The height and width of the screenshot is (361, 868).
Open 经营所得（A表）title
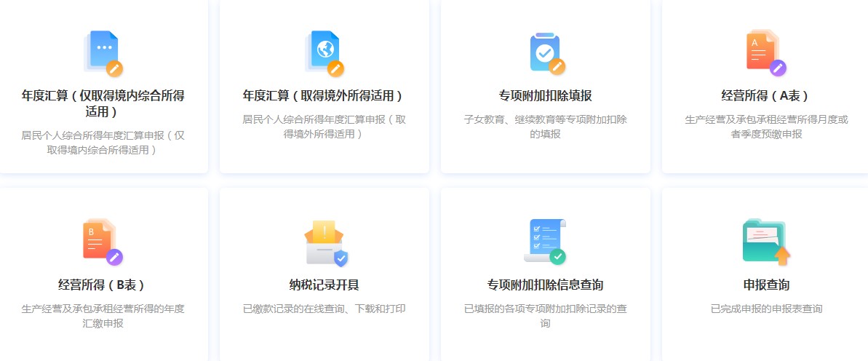[x=766, y=96]
